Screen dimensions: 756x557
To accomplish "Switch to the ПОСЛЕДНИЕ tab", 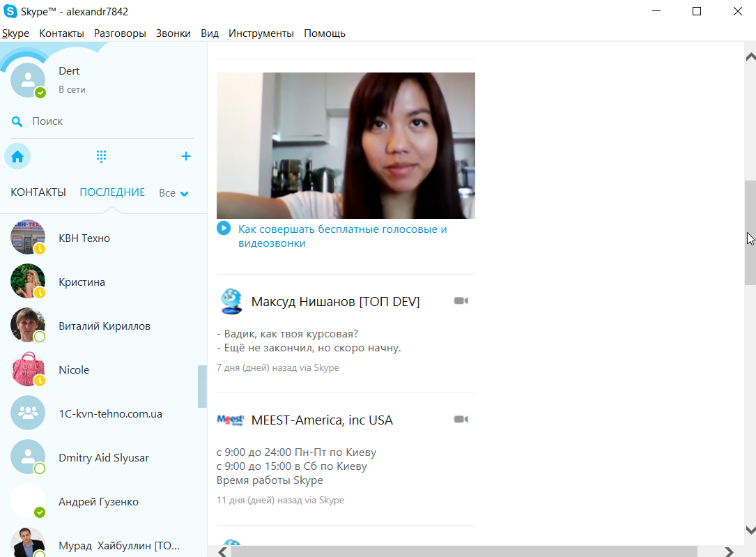I will pos(112,192).
